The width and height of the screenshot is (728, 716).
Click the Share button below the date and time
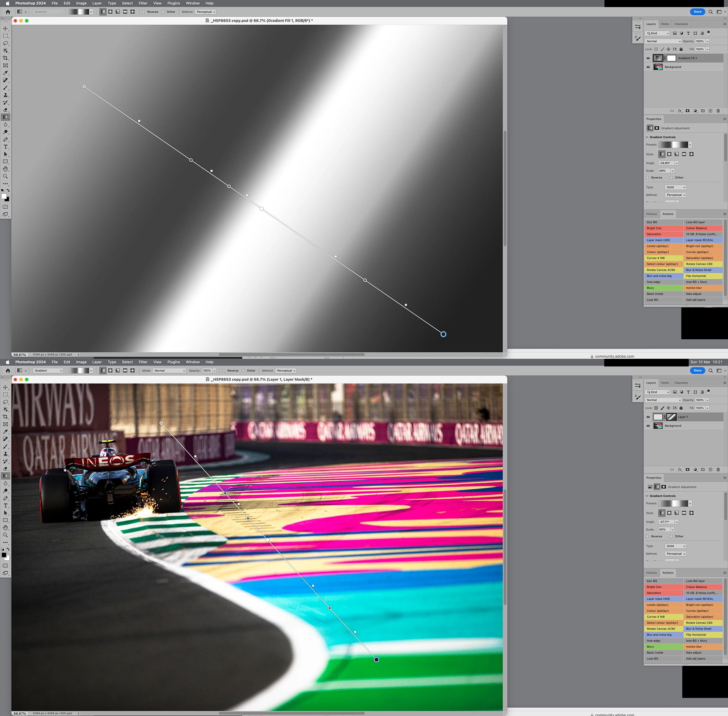pos(697,370)
